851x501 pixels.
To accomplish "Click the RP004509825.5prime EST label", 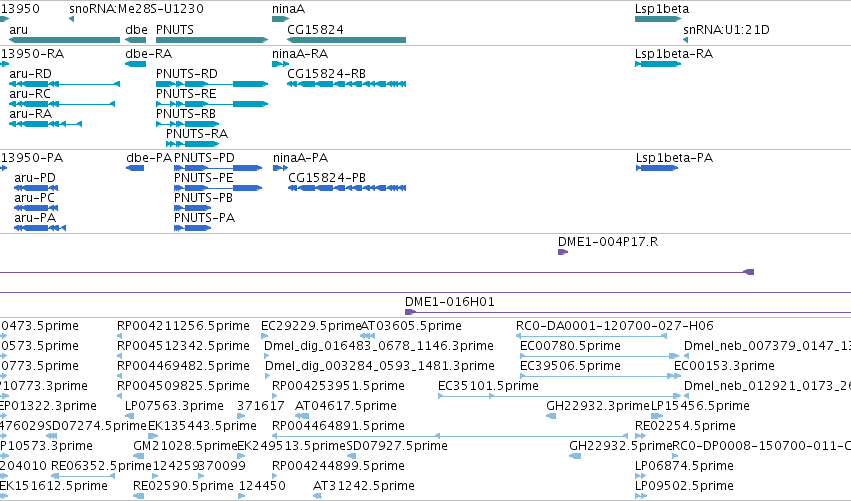I will click(x=183, y=386).
